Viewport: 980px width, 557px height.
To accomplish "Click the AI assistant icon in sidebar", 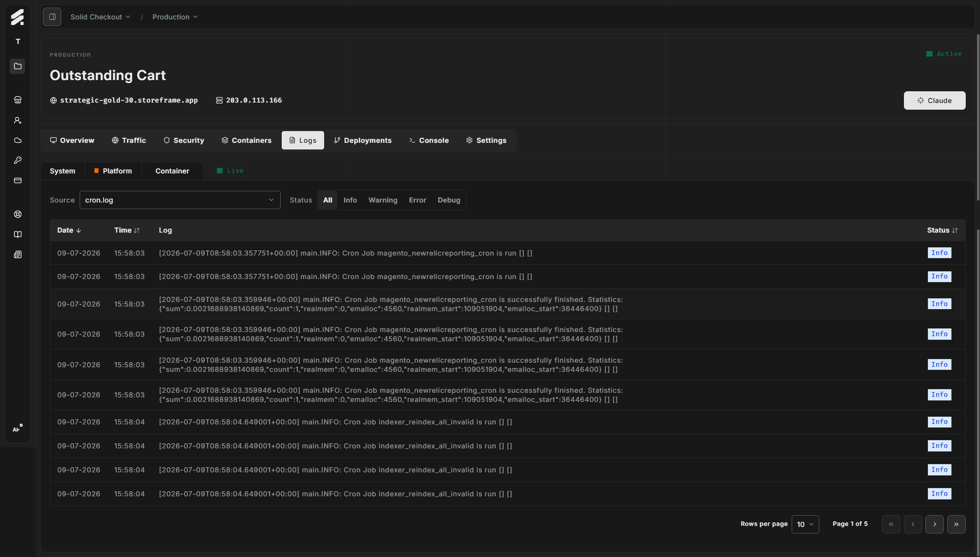I will click(17, 428).
